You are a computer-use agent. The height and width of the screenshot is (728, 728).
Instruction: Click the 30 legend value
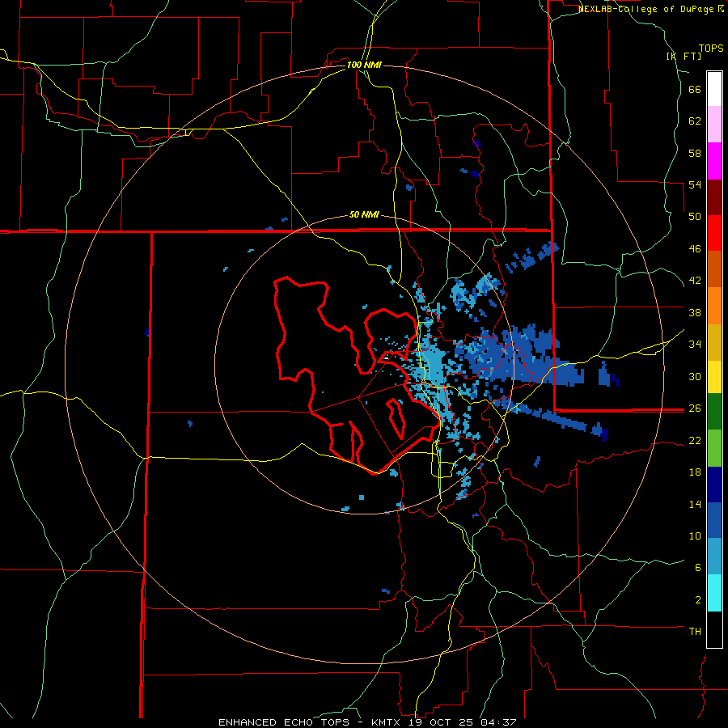(x=695, y=376)
